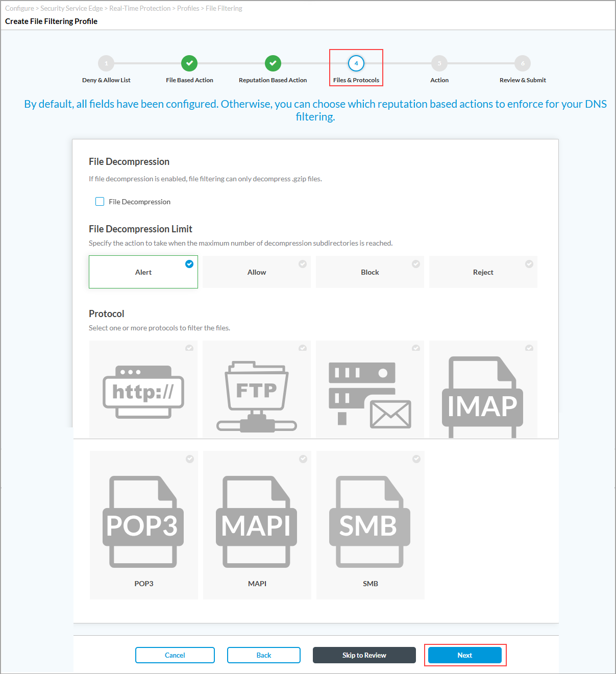This screenshot has width=616, height=674.
Task: Go to completed File Based Action step
Action: click(189, 63)
